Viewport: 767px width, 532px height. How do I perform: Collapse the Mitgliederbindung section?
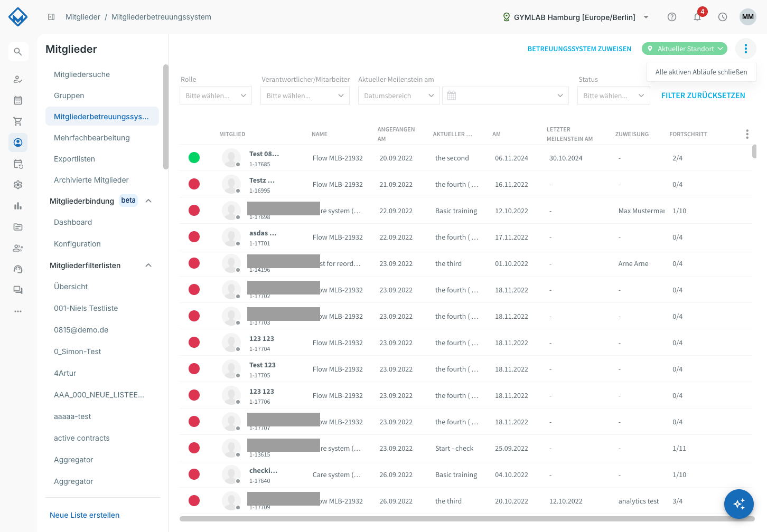[x=148, y=201]
